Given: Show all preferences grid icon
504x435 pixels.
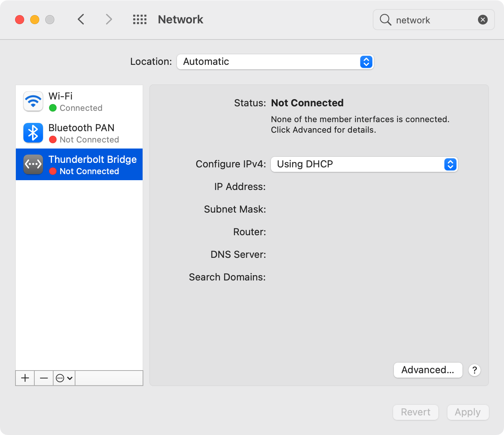Looking at the screenshot, I should [x=140, y=20].
